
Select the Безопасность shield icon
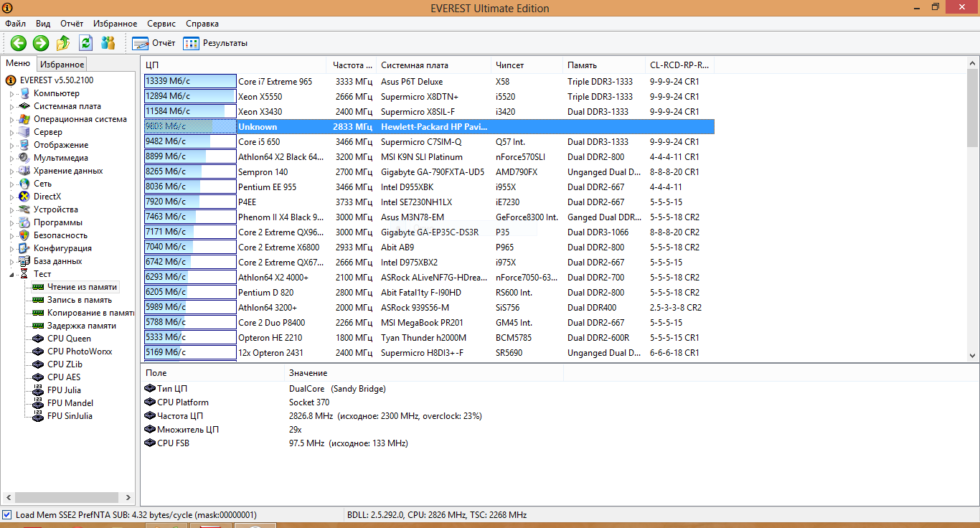24,235
